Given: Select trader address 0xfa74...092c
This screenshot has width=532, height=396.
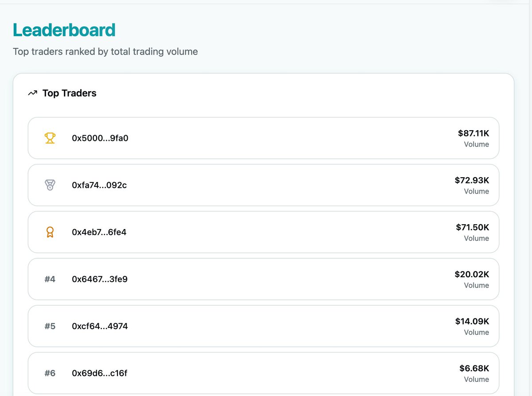Looking at the screenshot, I should click(99, 185).
